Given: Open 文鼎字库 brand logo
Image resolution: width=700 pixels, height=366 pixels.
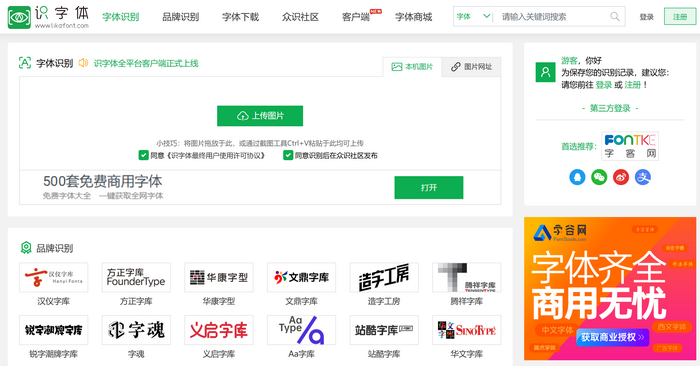Looking at the screenshot, I should pyautogui.click(x=301, y=277).
